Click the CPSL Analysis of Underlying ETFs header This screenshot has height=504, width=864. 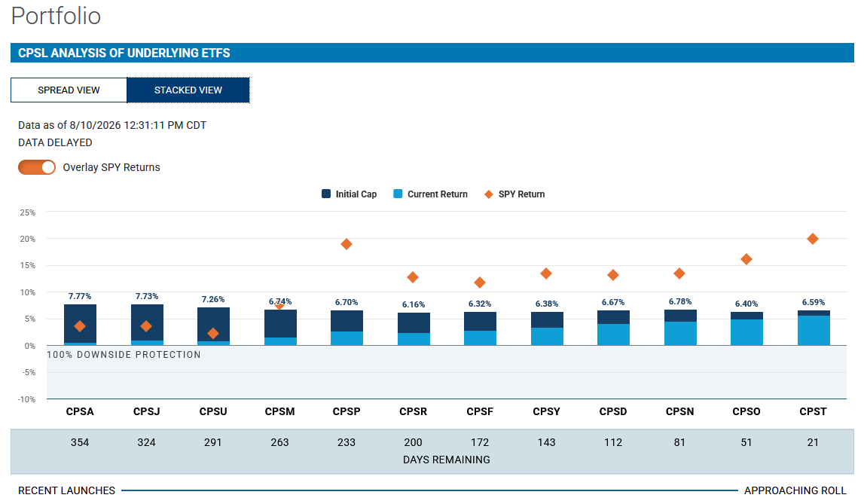[124, 53]
